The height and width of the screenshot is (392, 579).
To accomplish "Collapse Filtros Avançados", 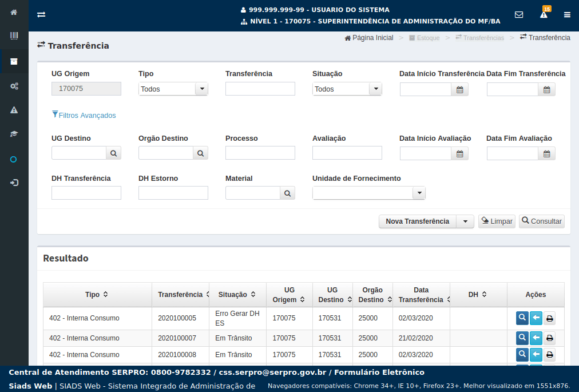I will click(x=84, y=115).
